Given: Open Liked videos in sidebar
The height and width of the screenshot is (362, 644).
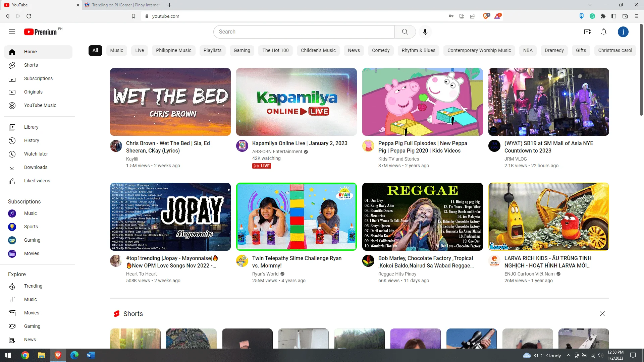Looking at the screenshot, I should click(x=38, y=181).
